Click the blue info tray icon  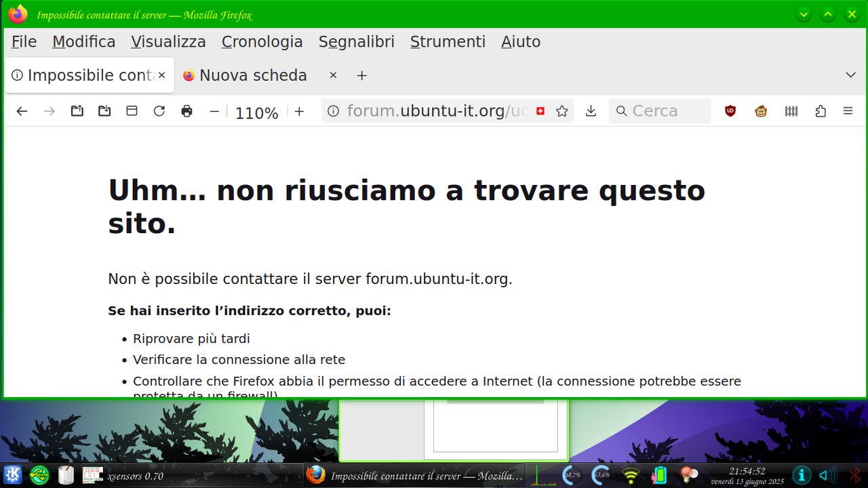point(802,475)
